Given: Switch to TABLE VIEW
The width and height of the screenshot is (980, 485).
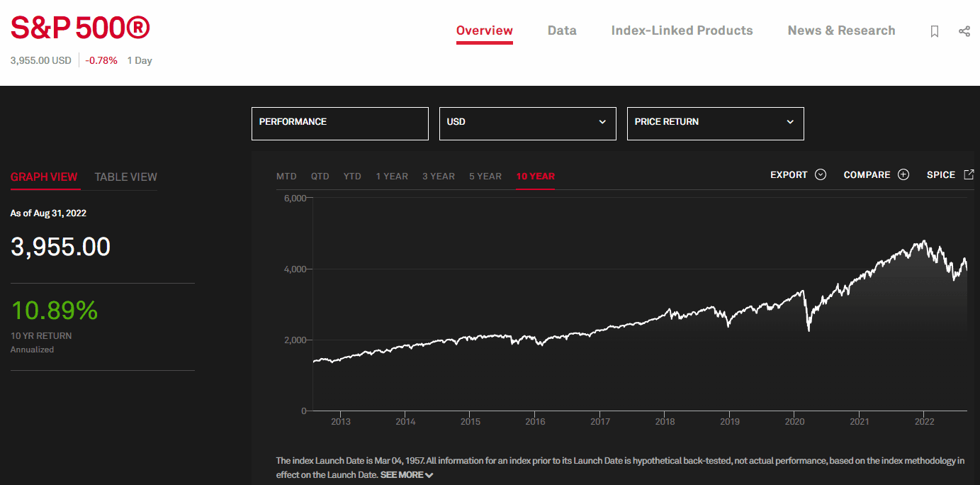Looking at the screenshot, I should coord(125,177).
